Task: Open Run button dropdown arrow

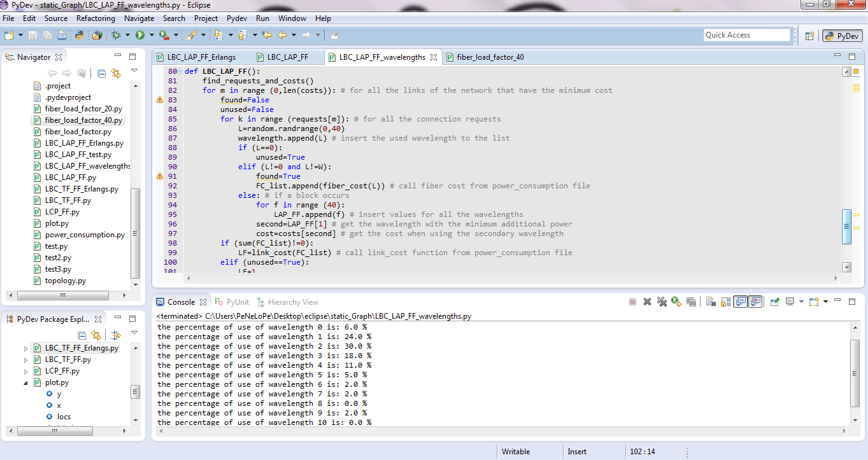Action: click(x=152, y=35)
